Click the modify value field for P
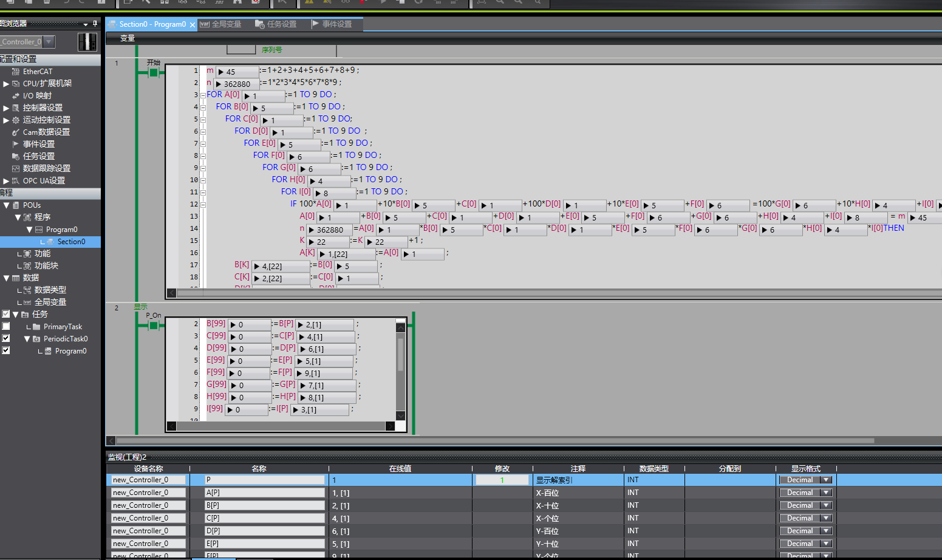Viewport: 942px width, 560px height. [502, 480]
